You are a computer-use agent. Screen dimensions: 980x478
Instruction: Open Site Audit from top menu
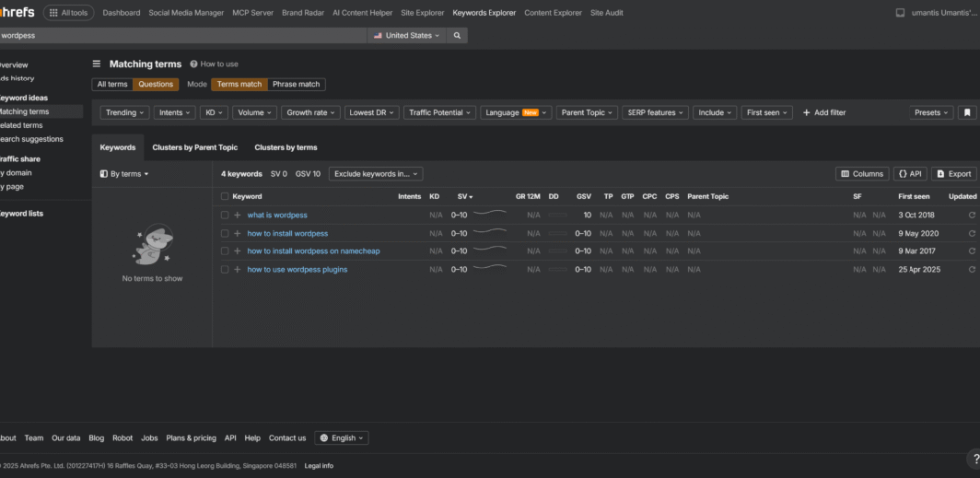pyautogui.click(x=607, y=13)
